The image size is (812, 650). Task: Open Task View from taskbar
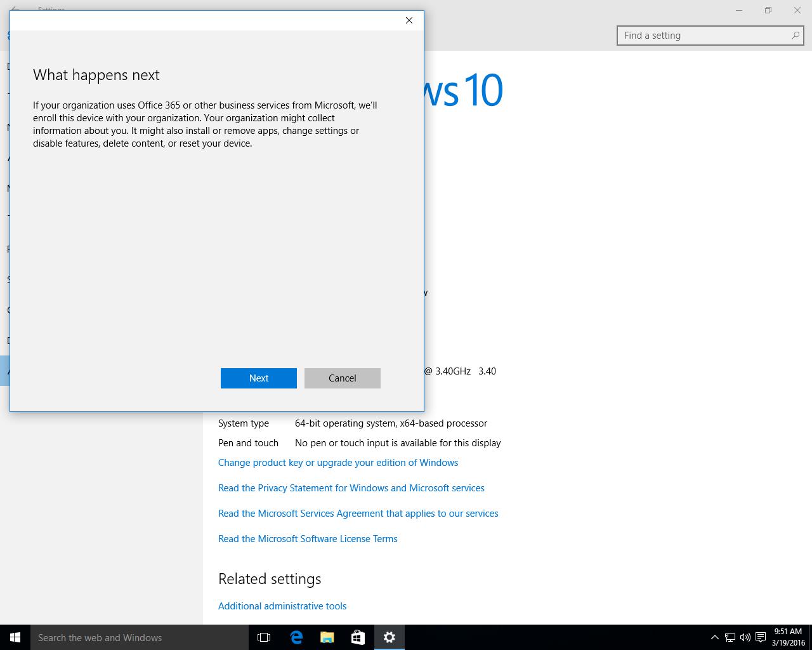(264, 637)
